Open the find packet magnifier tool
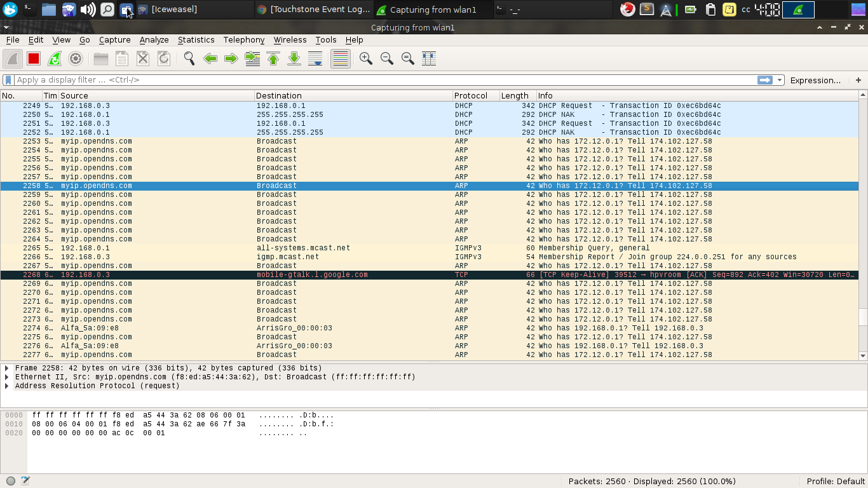The image size is (868, 488). tap(189, 58)
